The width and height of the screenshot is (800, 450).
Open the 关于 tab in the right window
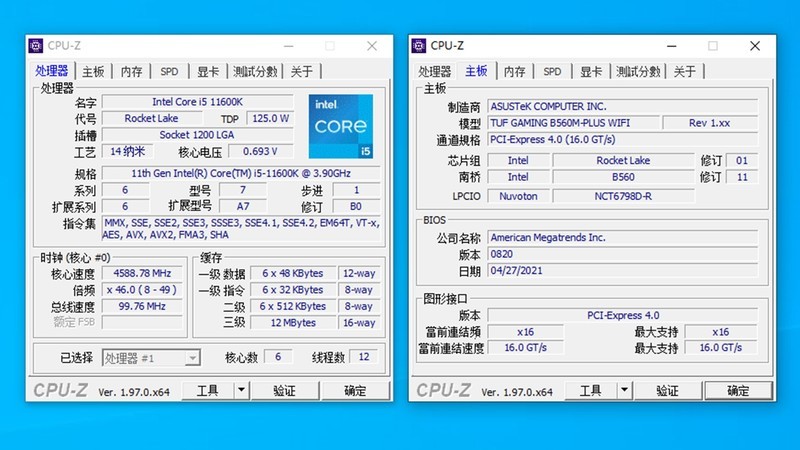684,71
